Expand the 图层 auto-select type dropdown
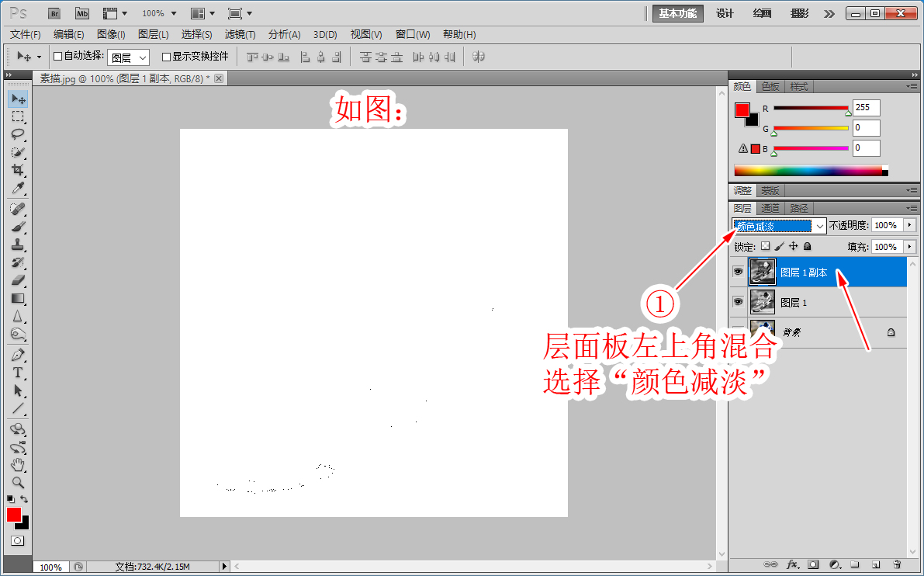Image resolution: width=924 pixels, height=576 pixels. (128, 57)
